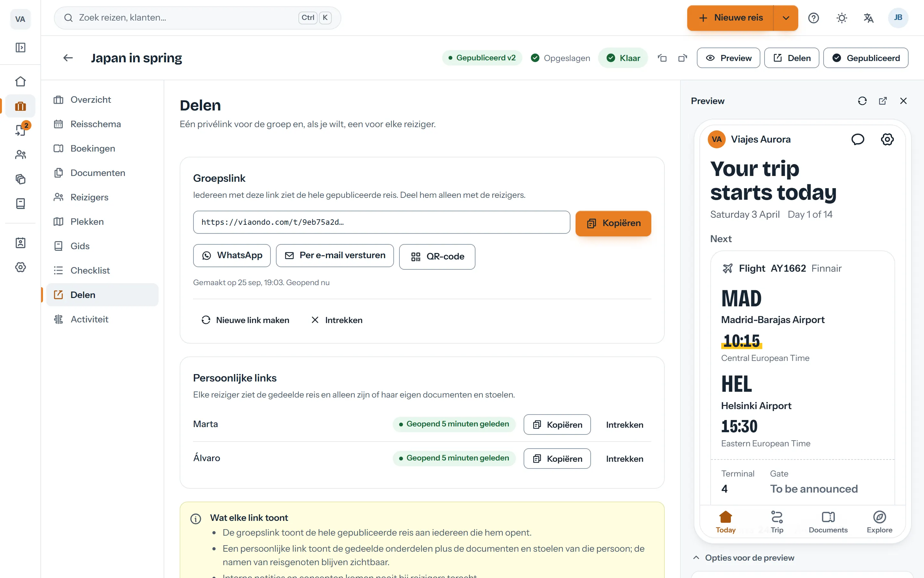Image resolution: width=924 pixels, height=578 pixels.
Task: Click the Opgeslagen saved status
Action: [560, 58]
